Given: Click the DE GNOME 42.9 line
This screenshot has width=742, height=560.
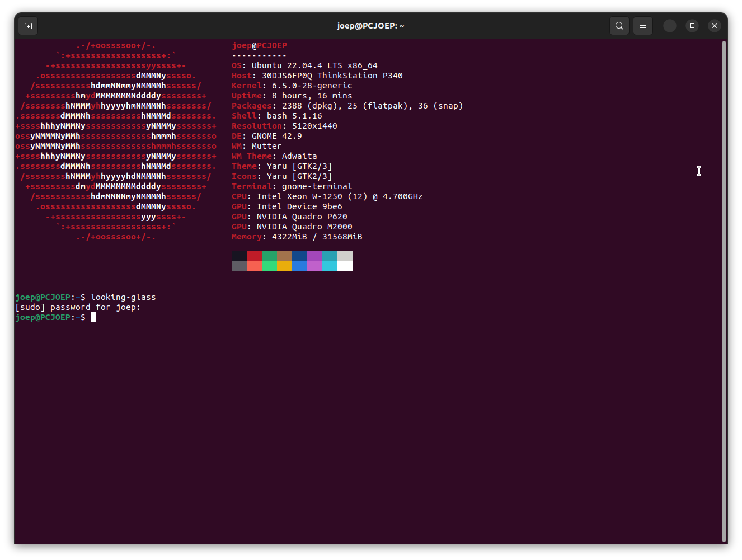Looking at the screenshot, I should click(267, 136).
